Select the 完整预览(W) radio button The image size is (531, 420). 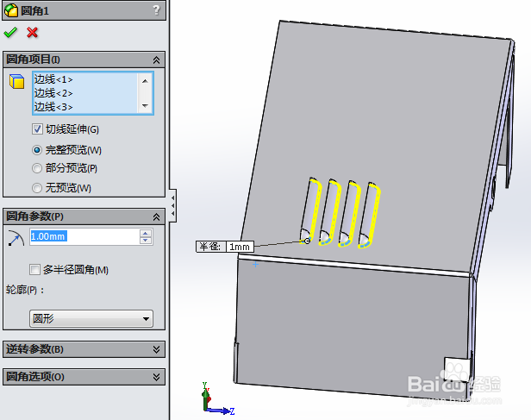coord(37,150)
